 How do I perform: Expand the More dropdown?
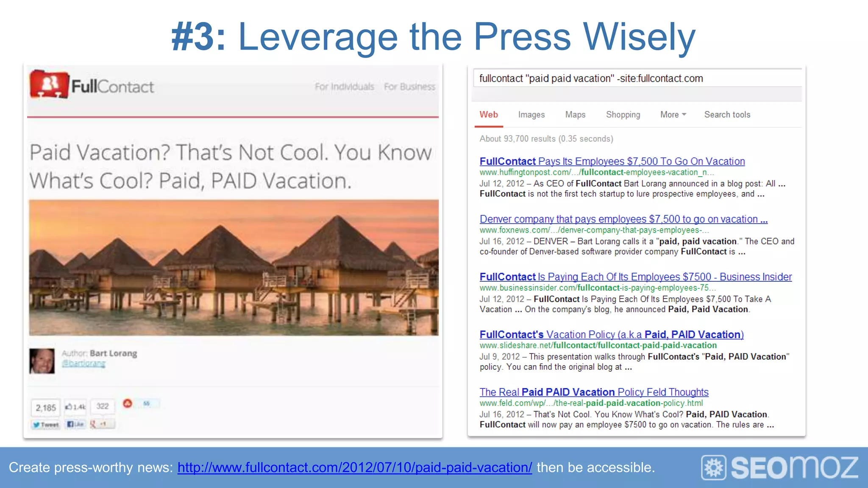tap(673, 115)
